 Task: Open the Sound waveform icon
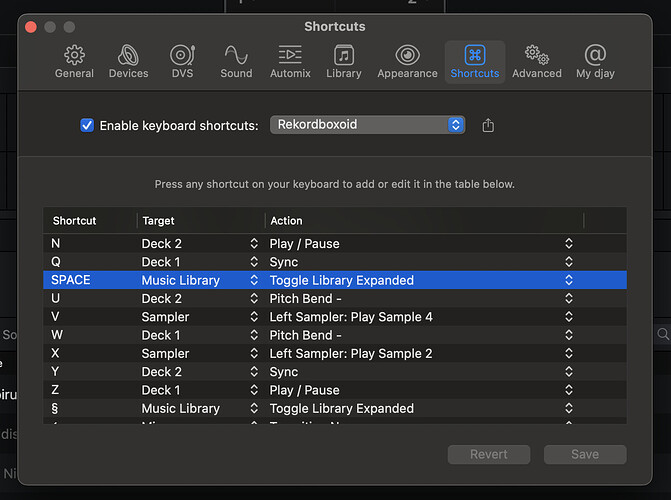[236, 55]
